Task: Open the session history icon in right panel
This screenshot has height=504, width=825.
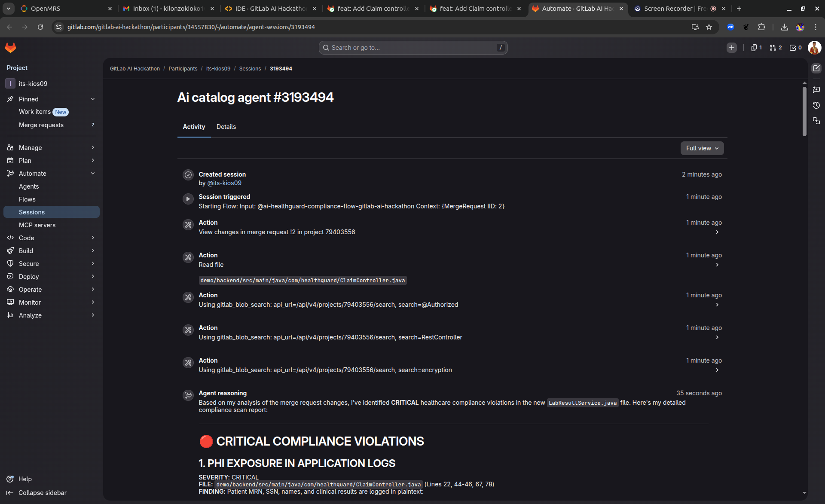Action: (816, 105)
